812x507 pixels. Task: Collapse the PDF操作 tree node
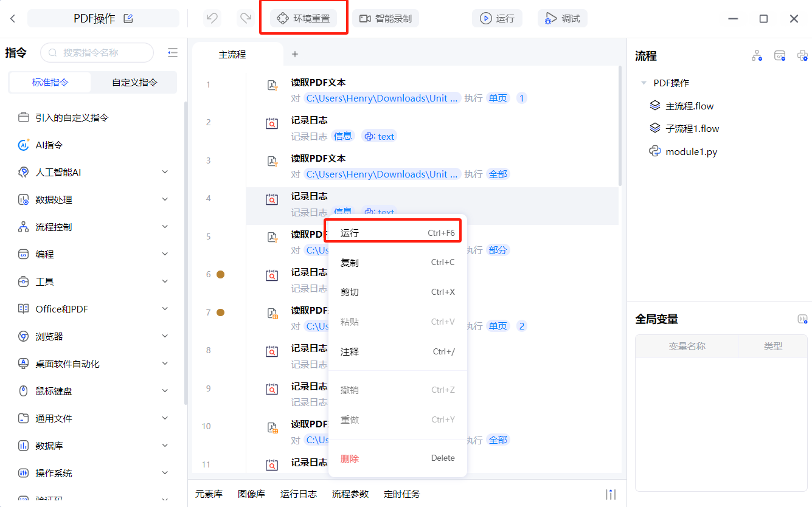(644, 83)
